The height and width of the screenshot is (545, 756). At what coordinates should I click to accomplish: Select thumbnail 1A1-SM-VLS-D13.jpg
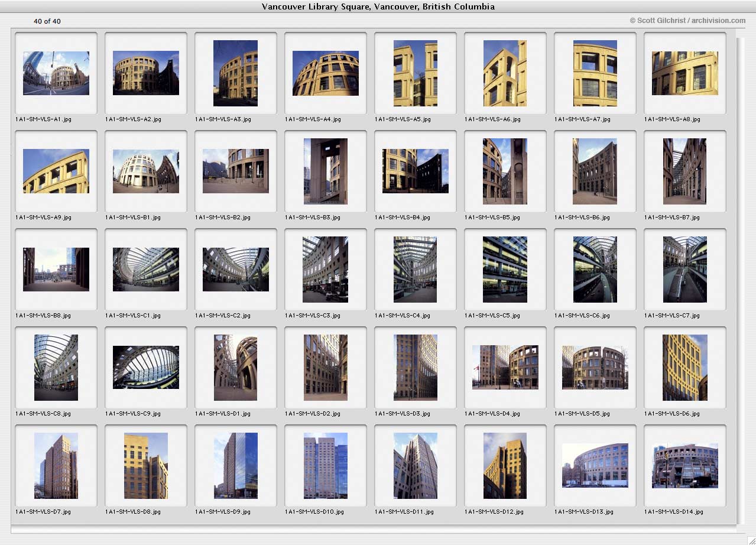coord(595,466)
